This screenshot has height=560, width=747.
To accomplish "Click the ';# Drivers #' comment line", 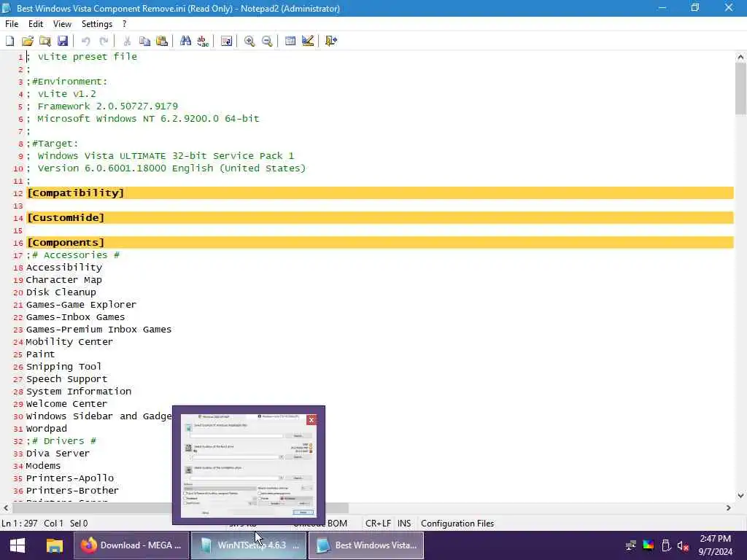I will coord(61,441).
